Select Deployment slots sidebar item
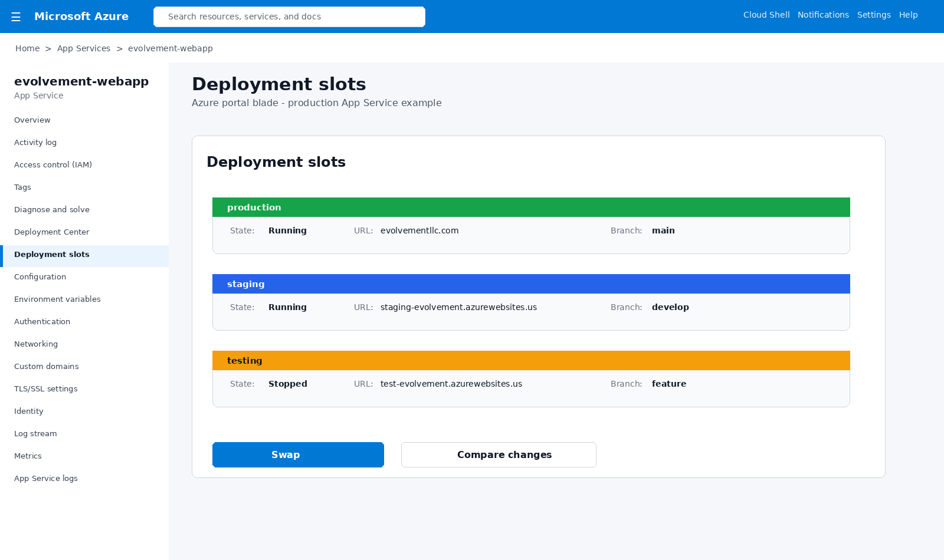Screen dimensions: 944x560 (x=84, y=256)
